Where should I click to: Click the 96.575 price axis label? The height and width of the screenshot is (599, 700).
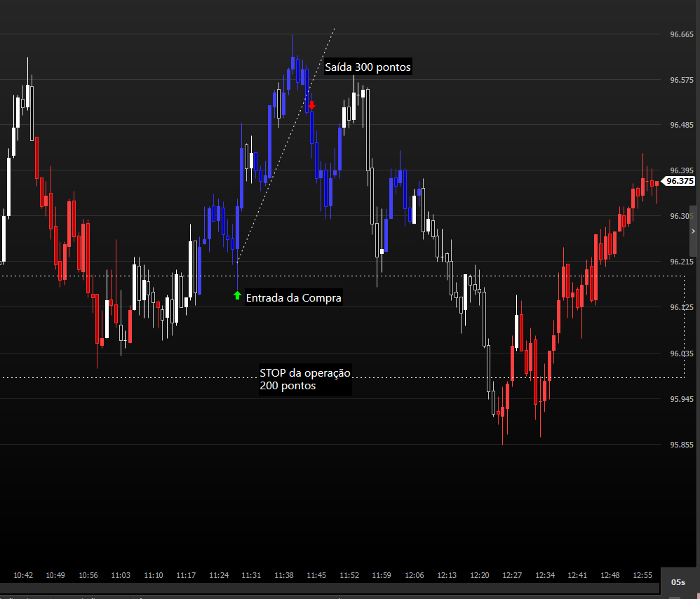click(x=682, y=80)
